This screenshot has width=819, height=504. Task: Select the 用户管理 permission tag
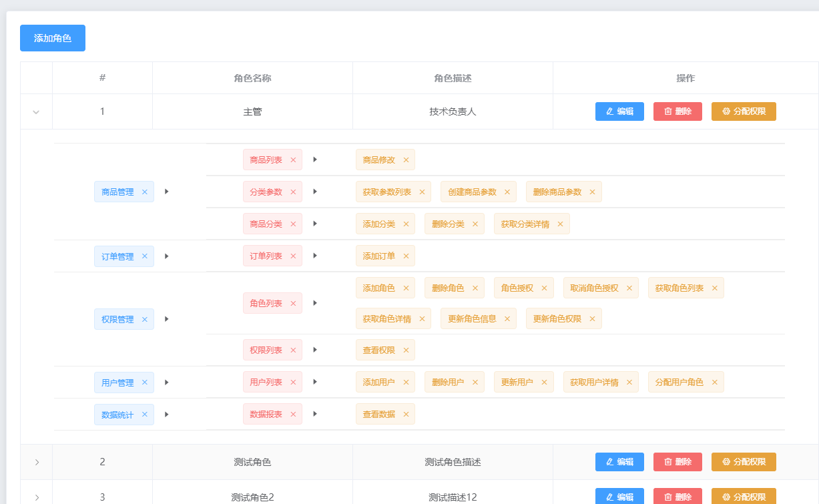pos(119,382)
